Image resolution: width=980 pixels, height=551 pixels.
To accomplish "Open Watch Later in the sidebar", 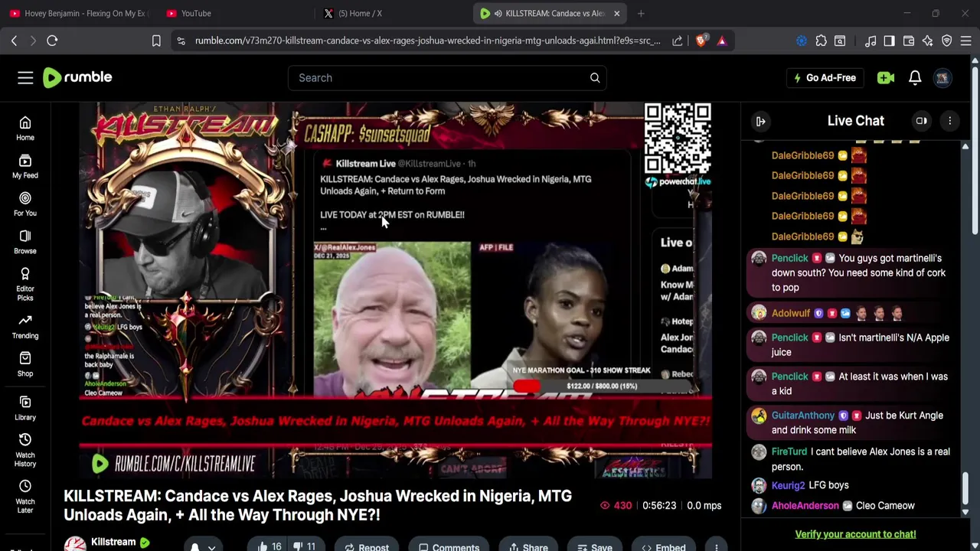I will click(25, 497).
